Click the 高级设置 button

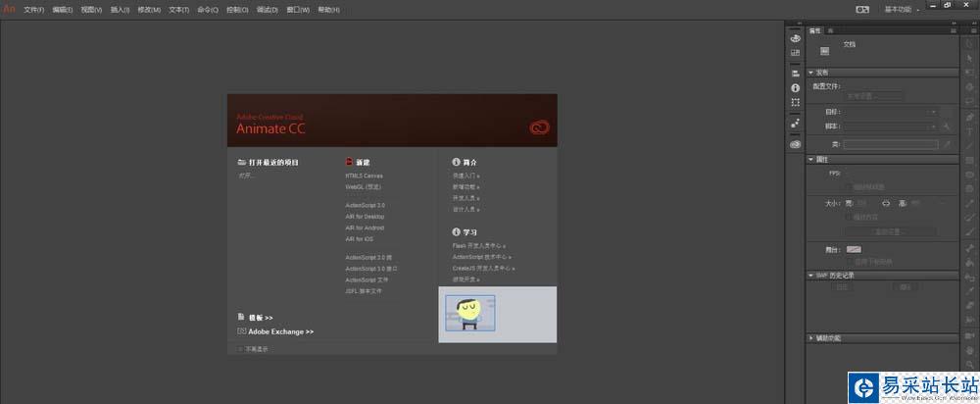pos(891,231)
